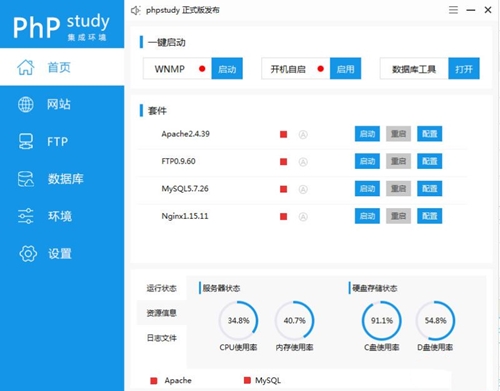Screen dimensions: 500x391
Task: Click the MySQL5.7.26 red stopped status square
Action: pos(284,189)
